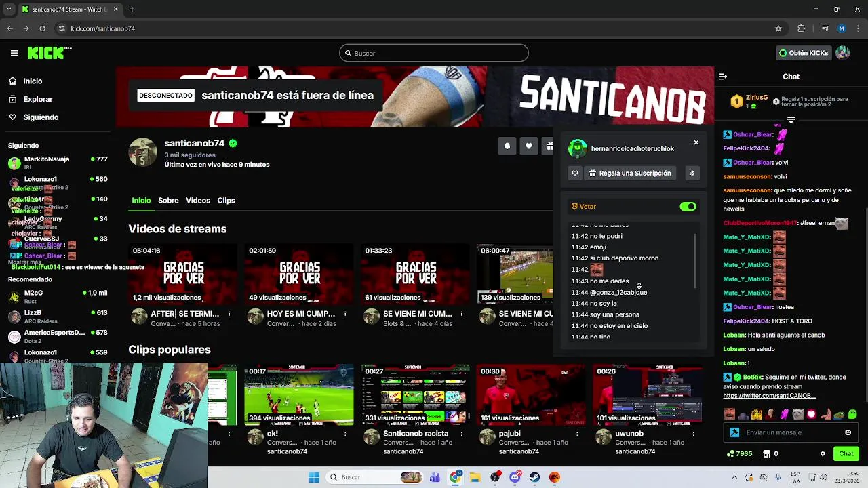Click the user card message history scrollbar
This screenshot has height=488, width=868.
[x=696, y=261]
